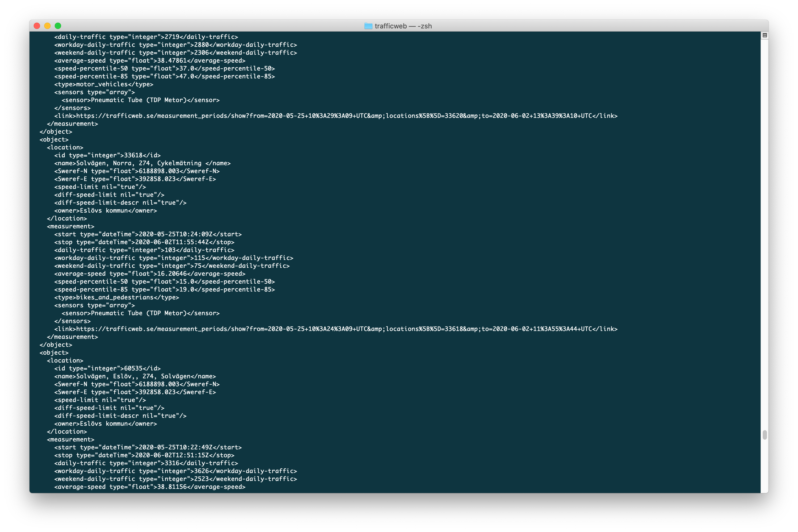Click the vertical scrollbar thumb
The image size is (798, 532).
(x=764, y=435)
